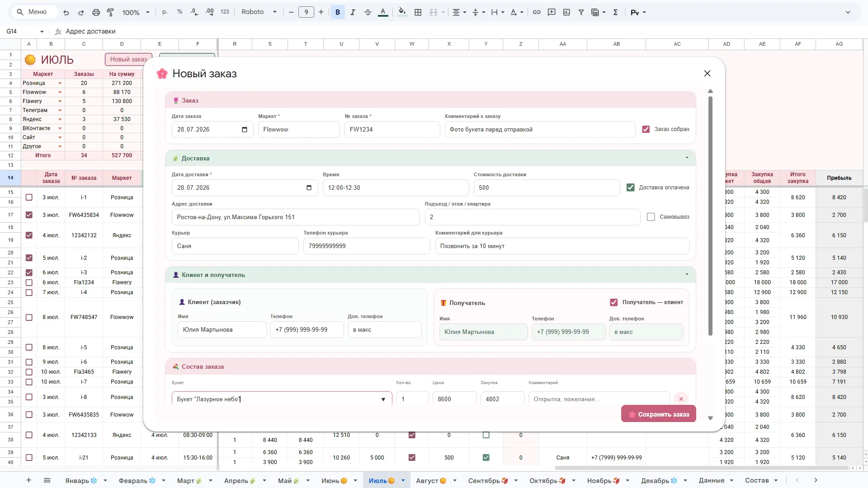Click the 'Новый заказ' sheet button

point(128,59)
